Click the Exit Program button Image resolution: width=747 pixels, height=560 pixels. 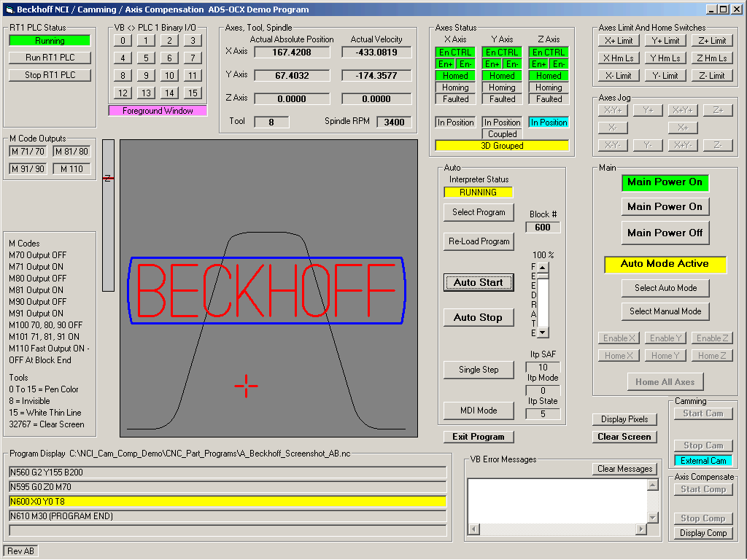coord(479,437)
